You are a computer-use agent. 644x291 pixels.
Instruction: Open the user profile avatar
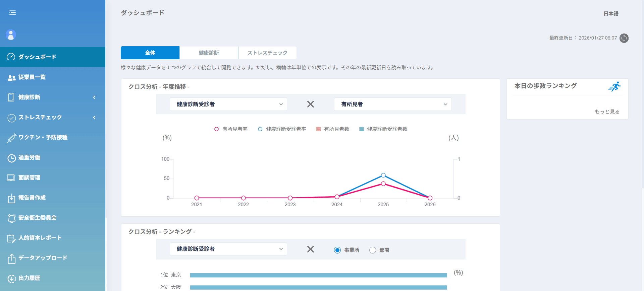[11, 35]
